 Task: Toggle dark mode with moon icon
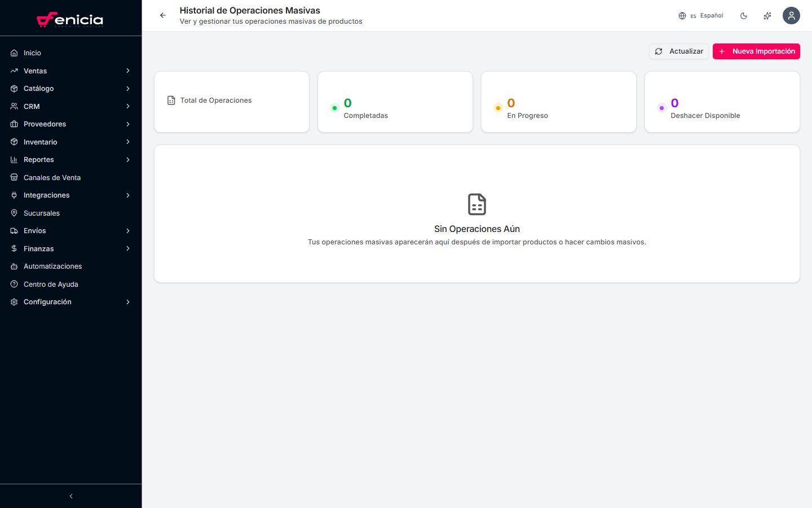[744, 16]
